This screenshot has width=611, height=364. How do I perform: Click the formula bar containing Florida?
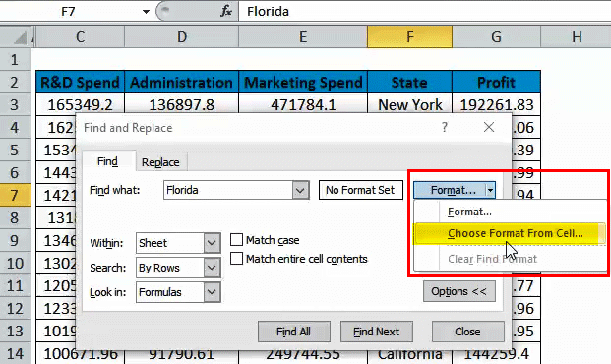coord(425,11)
